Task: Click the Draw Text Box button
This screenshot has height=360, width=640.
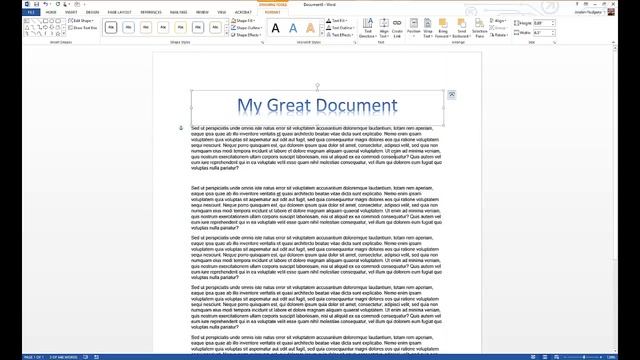Action: pyautogui.click(x=83, y=28)
